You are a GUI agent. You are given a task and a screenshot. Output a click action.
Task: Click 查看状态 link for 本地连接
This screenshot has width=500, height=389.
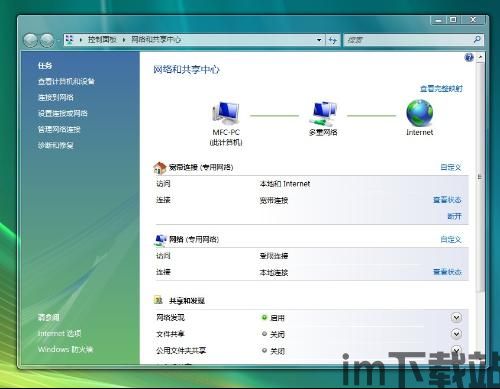[447, 272]
